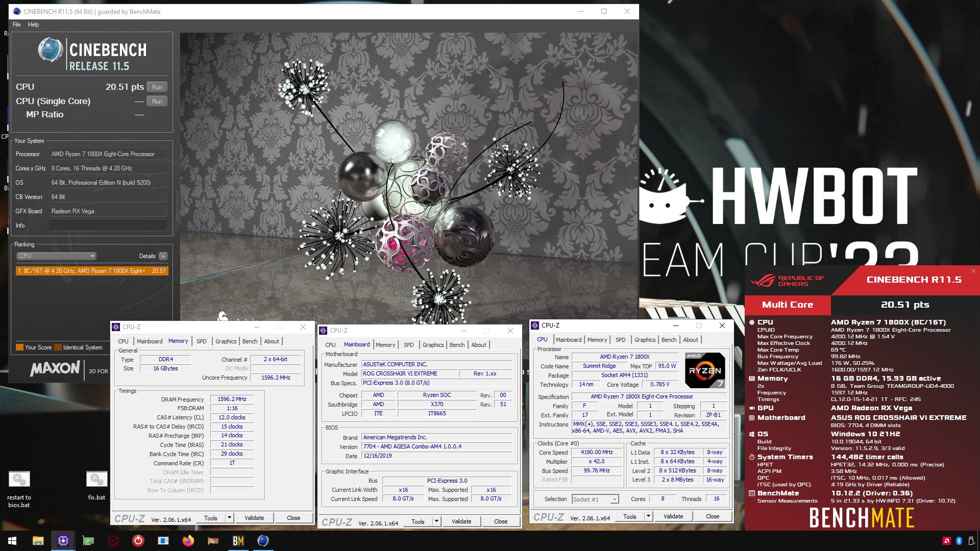Open the Help menu in Cinebench
The height and width of the screenshot is (551, 980).
pos(33,24)
